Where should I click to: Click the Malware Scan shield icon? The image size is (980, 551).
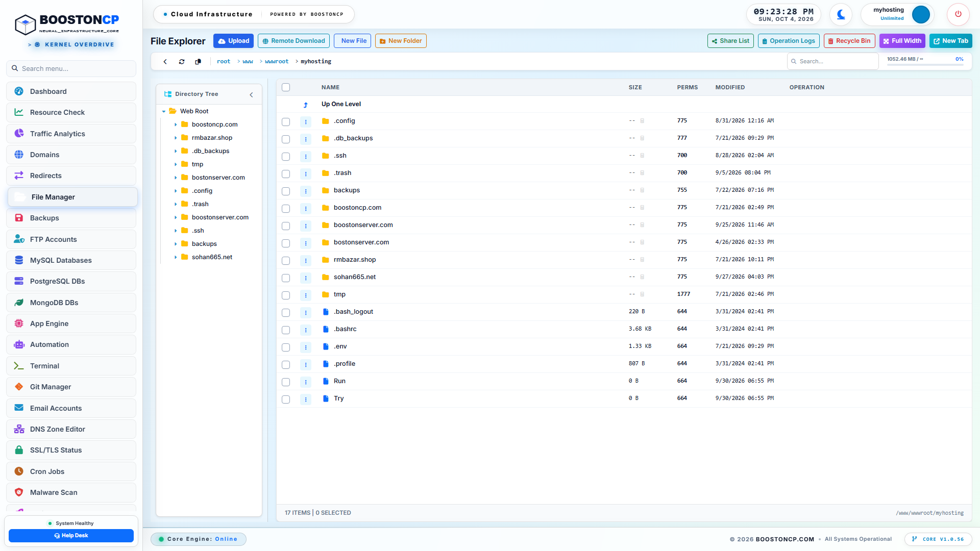click(x=19, y=492)
